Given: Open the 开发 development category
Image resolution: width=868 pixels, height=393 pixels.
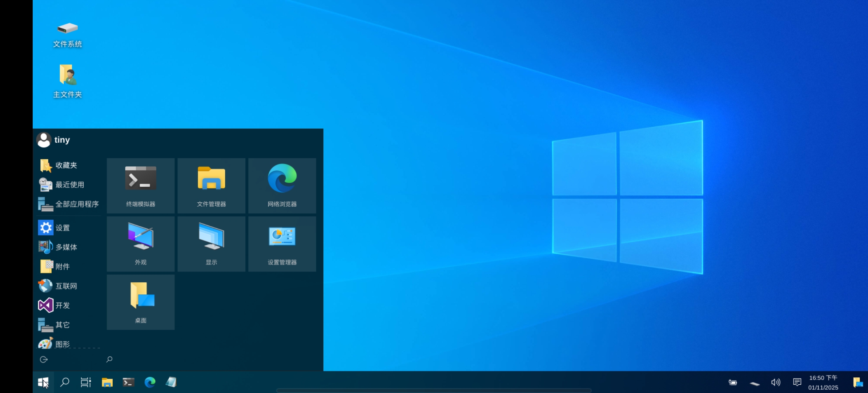Looking at the screenshot, I should (68, 305).
